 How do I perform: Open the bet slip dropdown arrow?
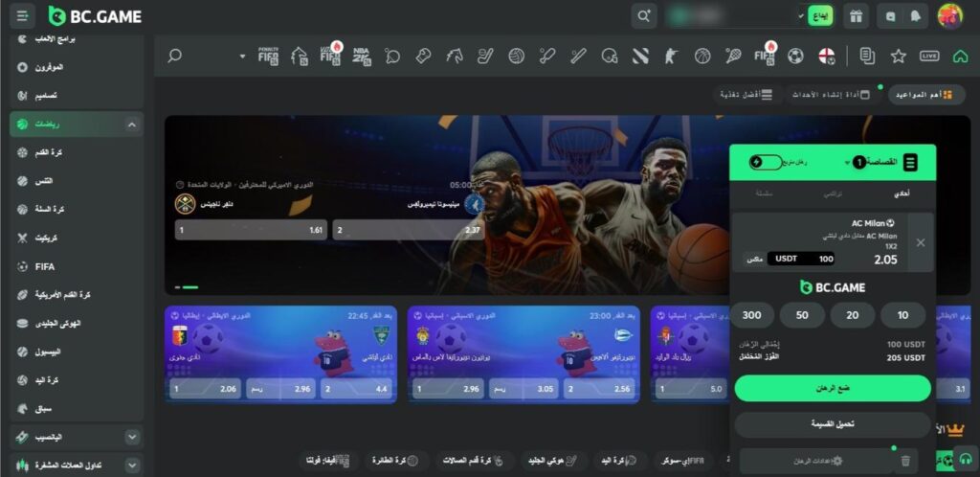(847, 164)
